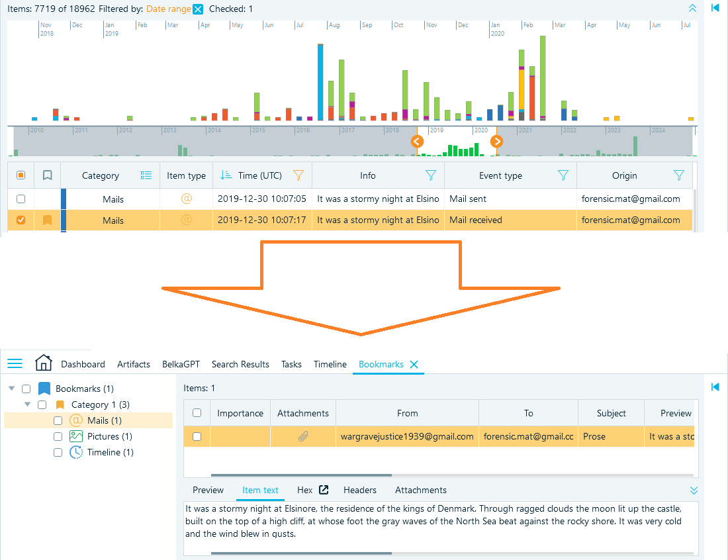Switch to the Preview details tab
The width and height of the screenshot is (728, 560).
(208, 490)
